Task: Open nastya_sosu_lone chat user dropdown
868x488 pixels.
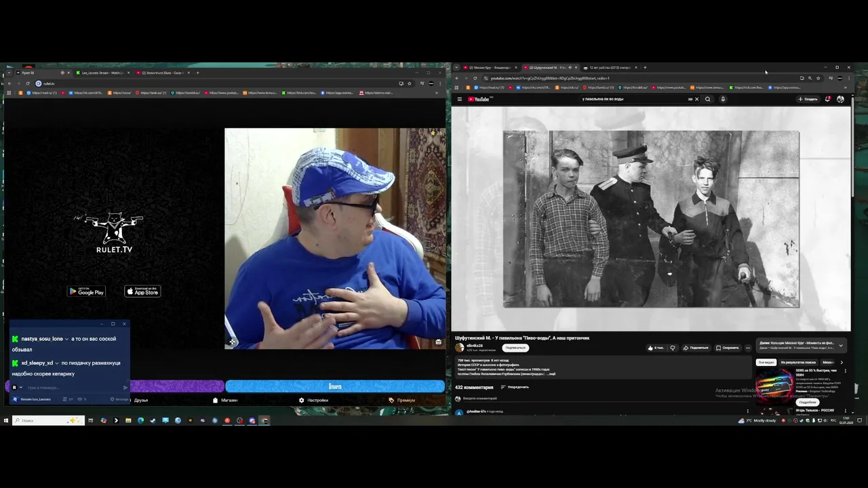Action: pyautogui.click(x=66, y=339)
